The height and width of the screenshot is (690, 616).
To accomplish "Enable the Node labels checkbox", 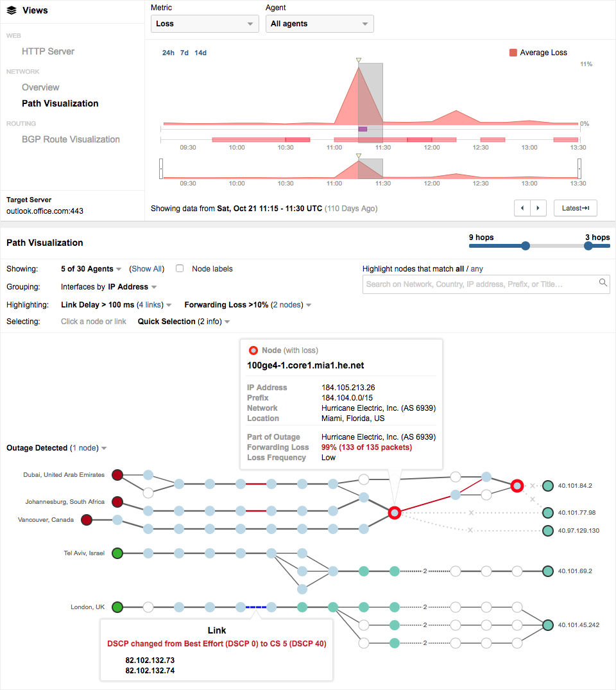I will (180, 269).
